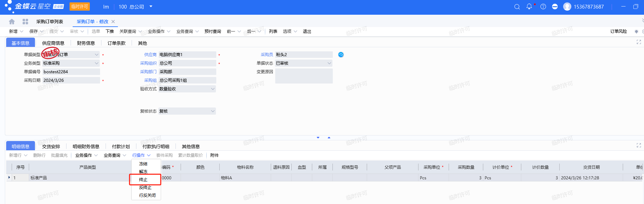Screen dimensions: 644x204
Task: Open the 单据状态 combo box
Action: click(304, 63)
